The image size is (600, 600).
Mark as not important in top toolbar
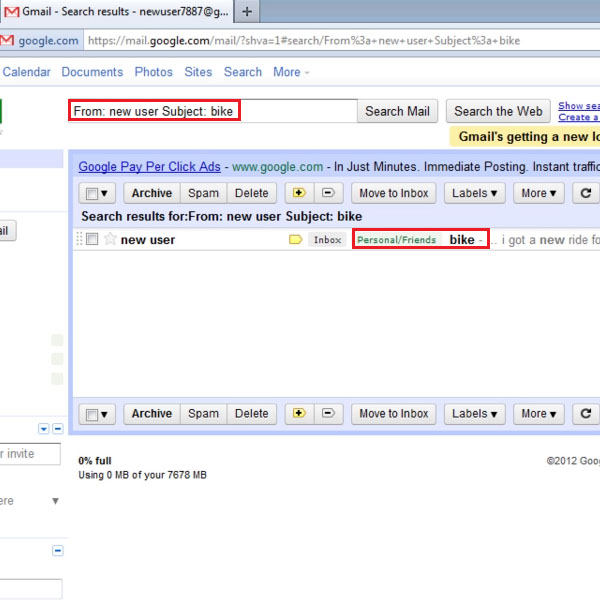[x=328, y=193]
